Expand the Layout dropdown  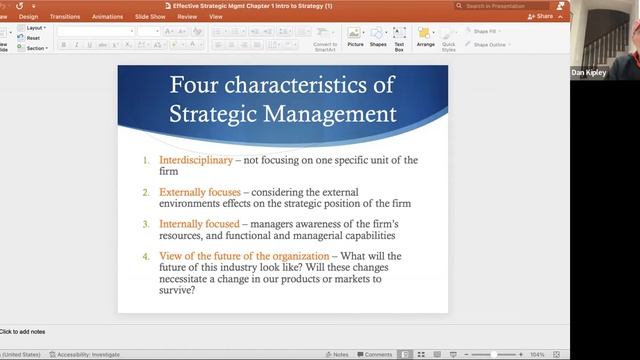(33, 28)
